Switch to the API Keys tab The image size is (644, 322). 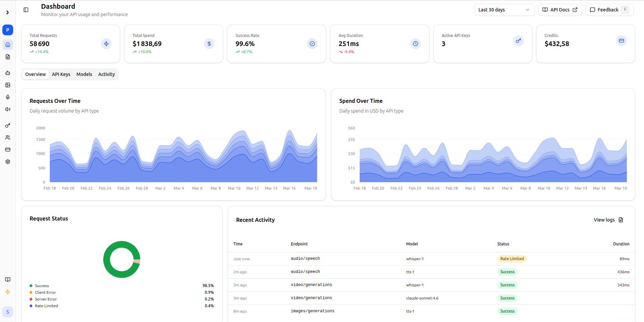click(61, 74)
